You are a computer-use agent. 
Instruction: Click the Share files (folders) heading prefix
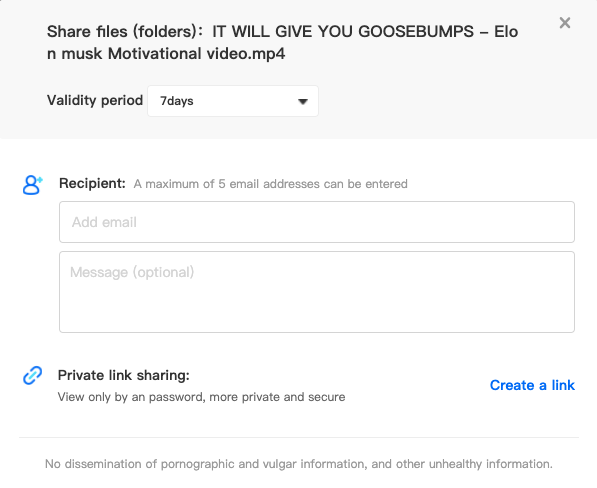(125, 32)
